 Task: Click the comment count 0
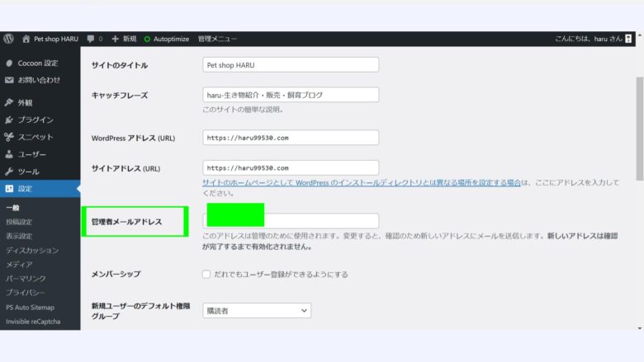click(x=101, y=39)
